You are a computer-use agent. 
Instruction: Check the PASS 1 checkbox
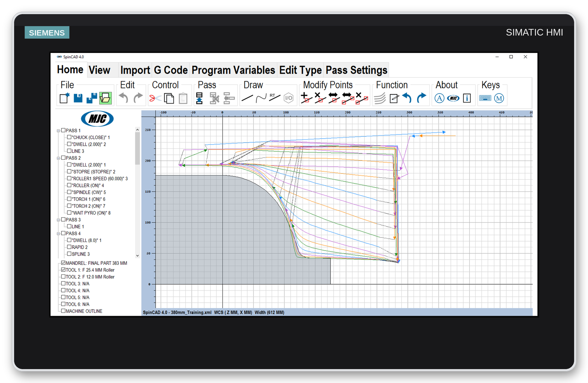[x=63, y=130]
